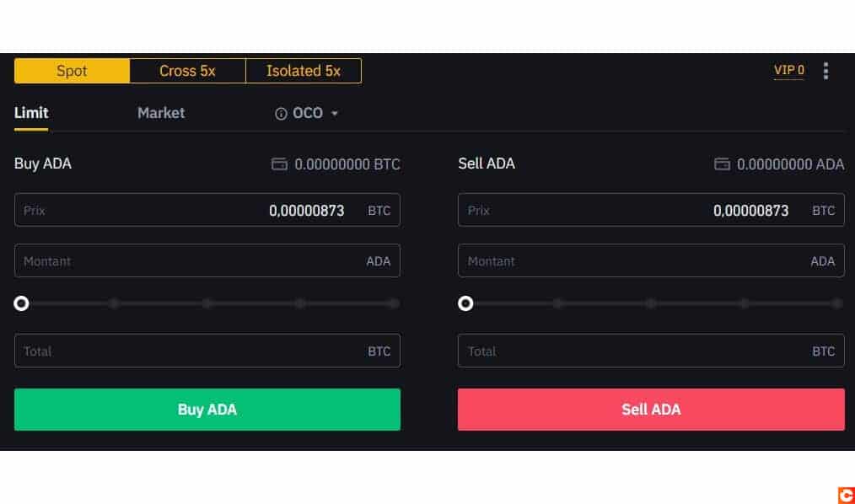Switch to Isolated 5x margin mode
The image size is (855, 504).
coord(304,71)
